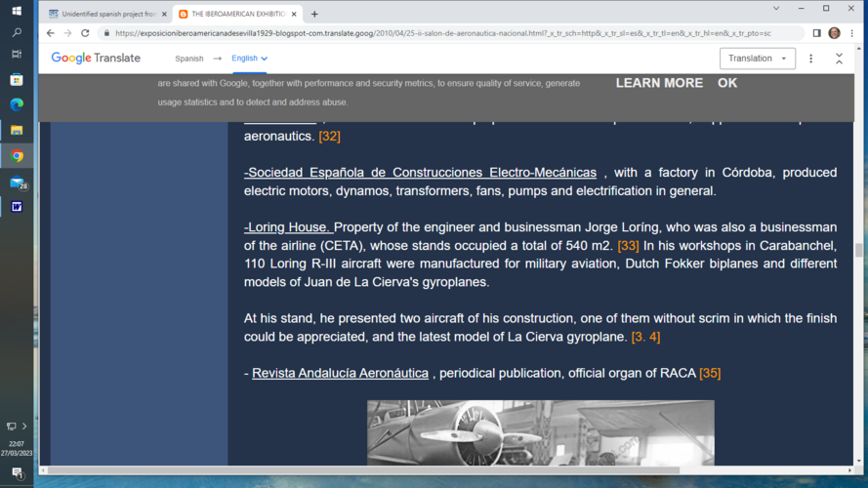
Task: Switch to Google Chrome on the taskbar
Action: [x=17, y=156]
